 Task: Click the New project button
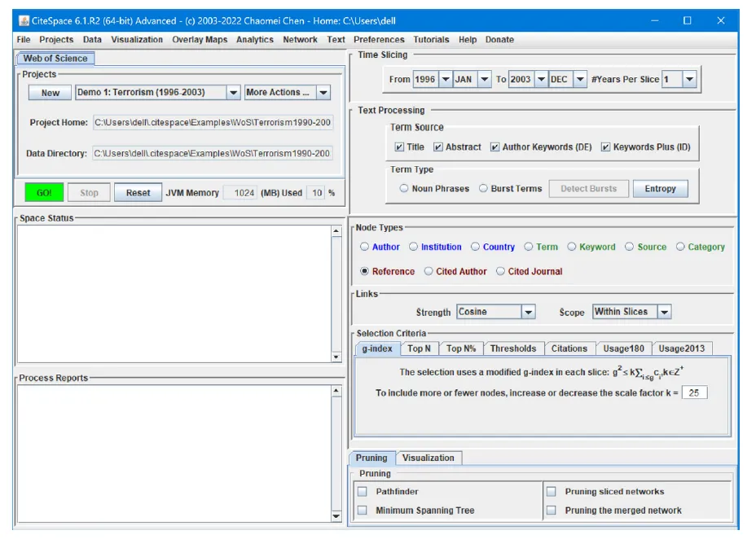(51, 93)
